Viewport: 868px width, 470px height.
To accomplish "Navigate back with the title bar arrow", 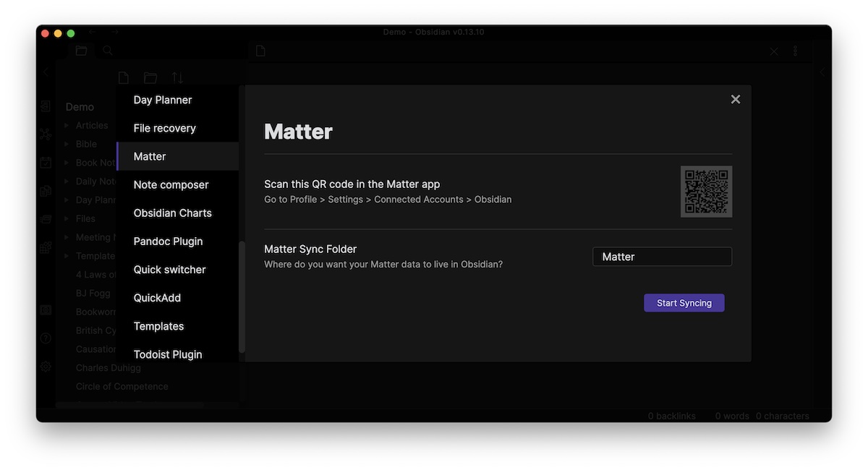I will [x=92, y=32].
